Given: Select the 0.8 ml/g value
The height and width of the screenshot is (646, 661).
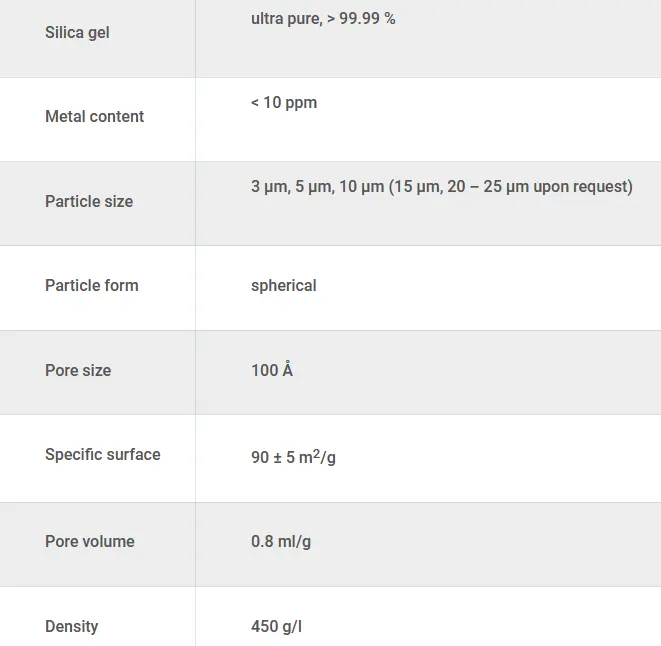Looking at the screenshot, I should 281,542.
